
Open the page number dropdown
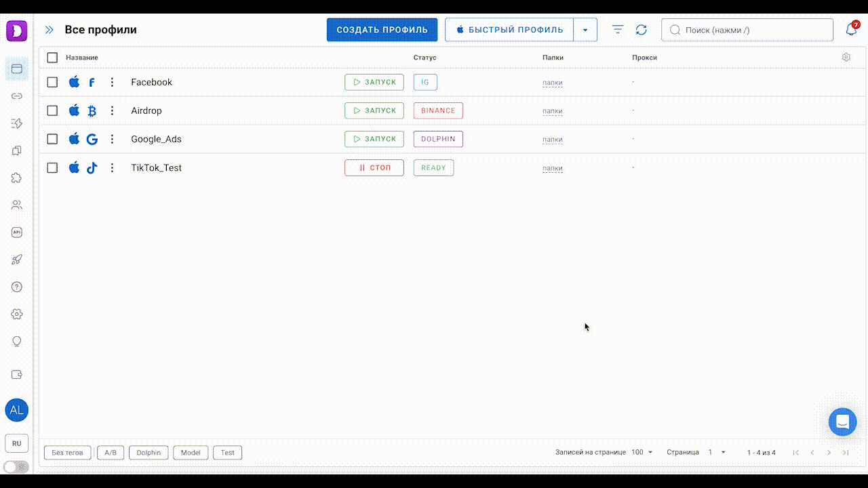click(717, 452)
